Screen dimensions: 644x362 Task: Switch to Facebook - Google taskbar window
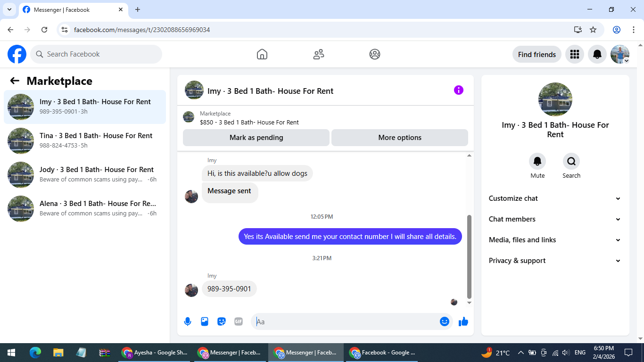click(x=382, y=353)
